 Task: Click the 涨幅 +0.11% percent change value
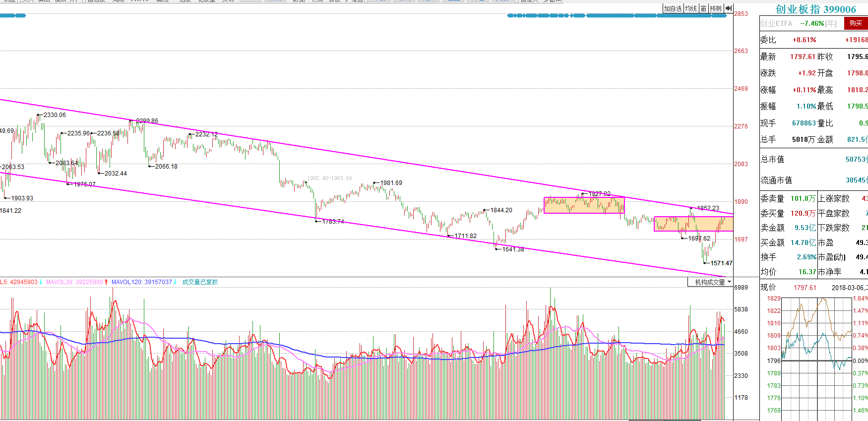click(x=804, y=90)
